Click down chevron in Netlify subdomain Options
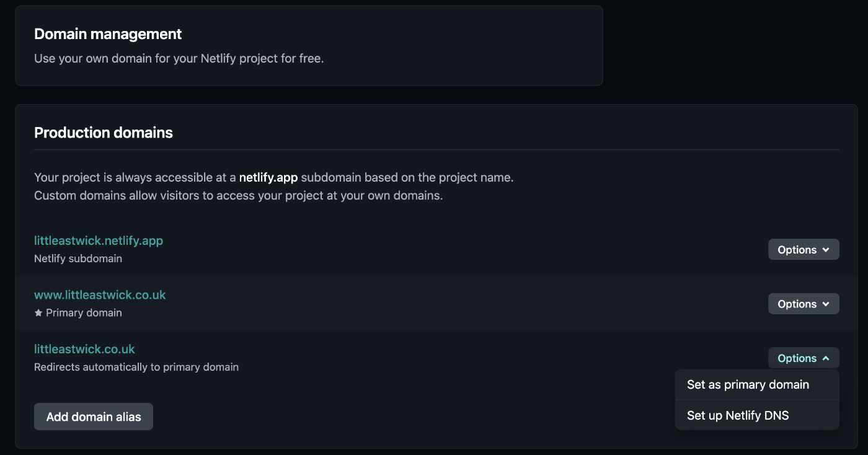This screenshot has width=868, height=455. pos(826,250)
